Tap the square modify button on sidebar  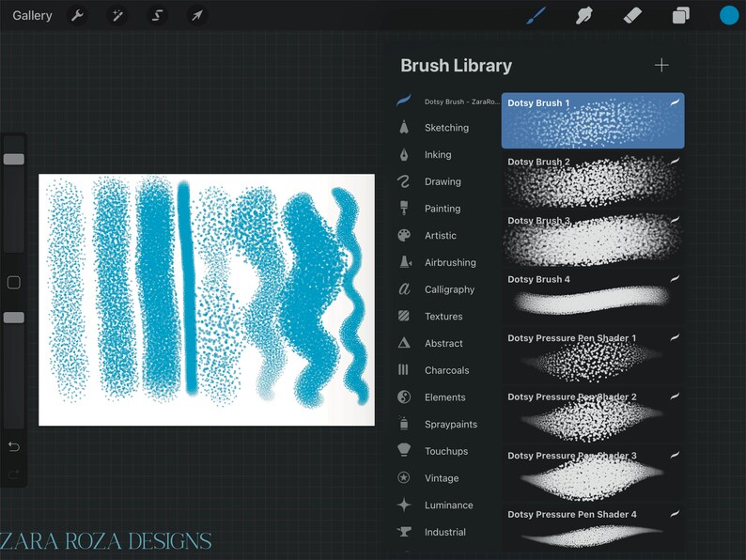tap(14, 282)
